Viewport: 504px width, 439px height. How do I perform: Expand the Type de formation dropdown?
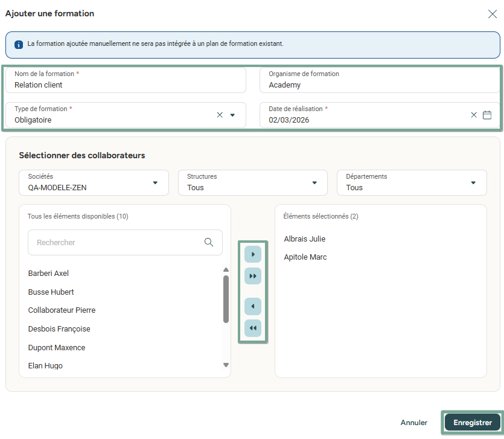pyautogui.click(x=232, y=115)
